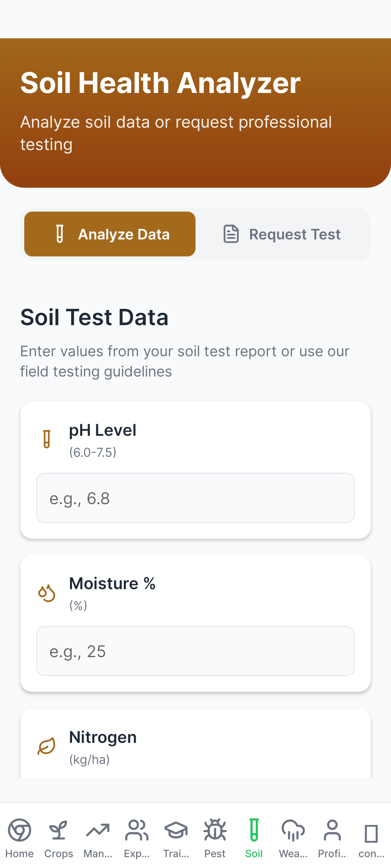391x868 pixels.
Task: Open the Pest bug icon
Action: 215,830
